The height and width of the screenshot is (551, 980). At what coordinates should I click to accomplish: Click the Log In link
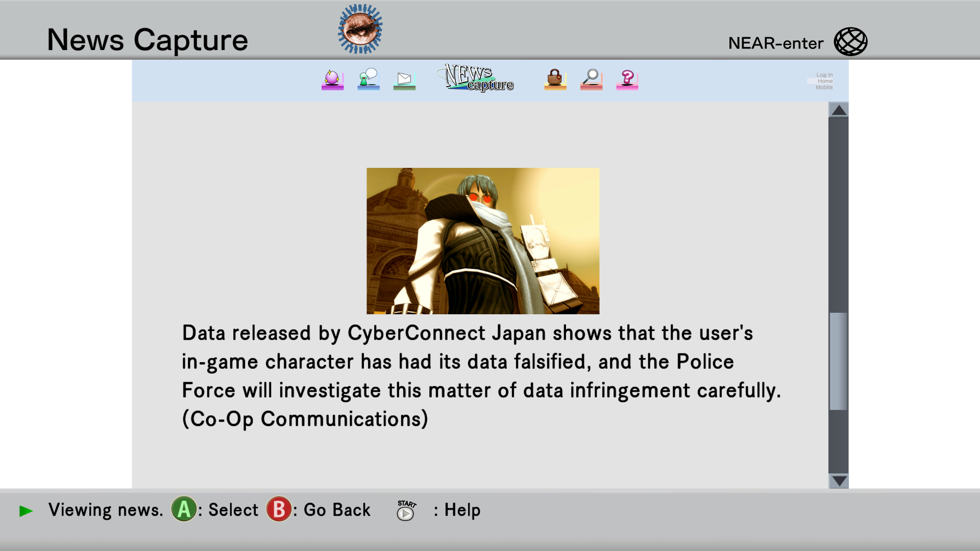pos(824,75)
